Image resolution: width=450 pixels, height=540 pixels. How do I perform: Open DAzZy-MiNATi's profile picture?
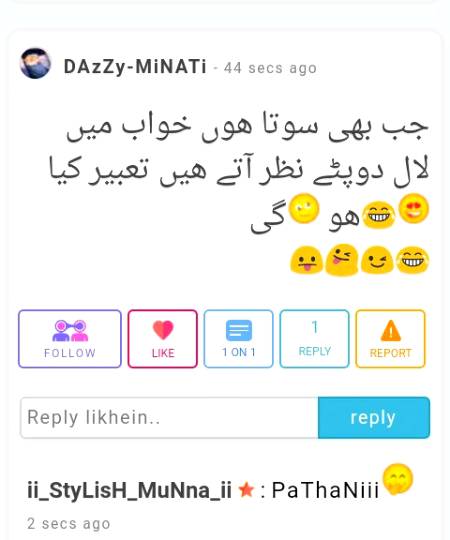[x=35, y=64]
